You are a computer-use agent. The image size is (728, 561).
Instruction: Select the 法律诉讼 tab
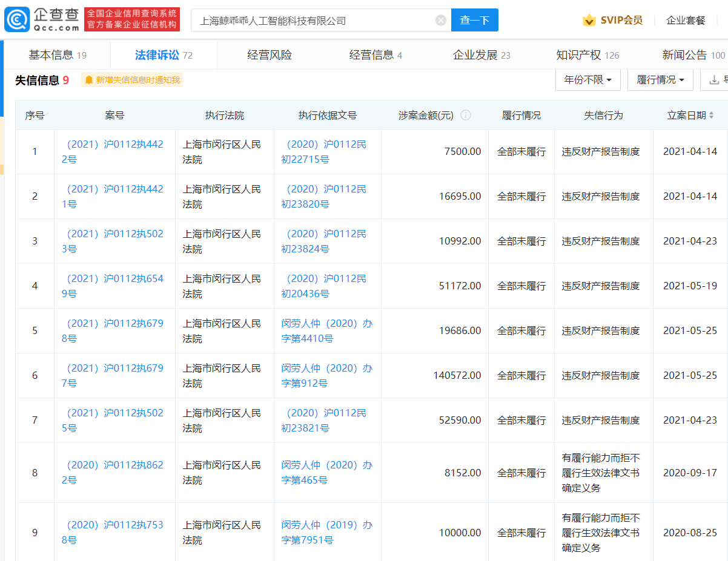[x=164, y=55]
